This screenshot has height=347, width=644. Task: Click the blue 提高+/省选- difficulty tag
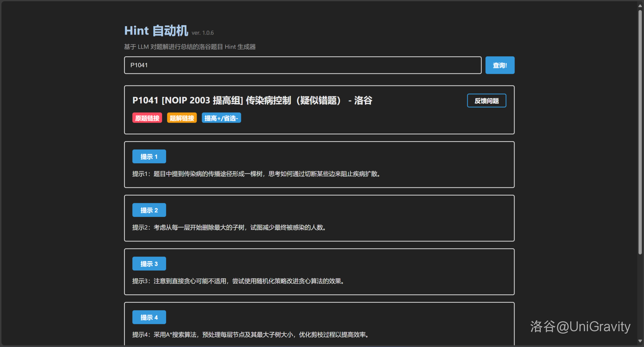point(221,118)
